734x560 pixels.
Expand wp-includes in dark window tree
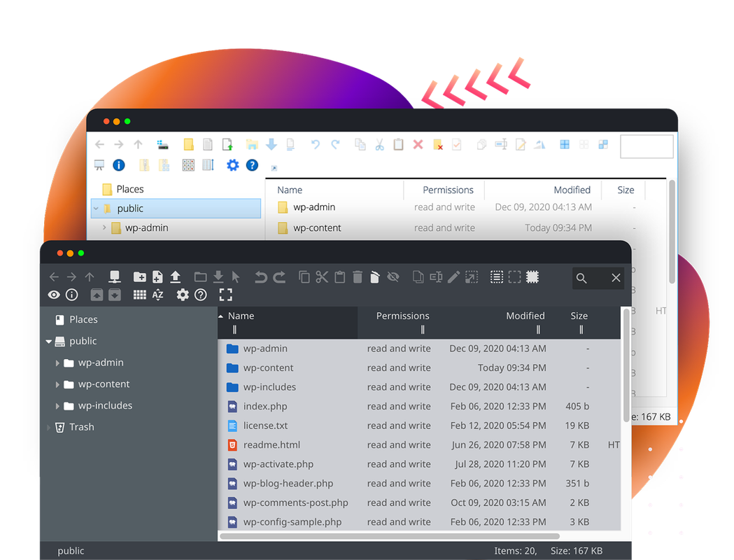(57, 406)
